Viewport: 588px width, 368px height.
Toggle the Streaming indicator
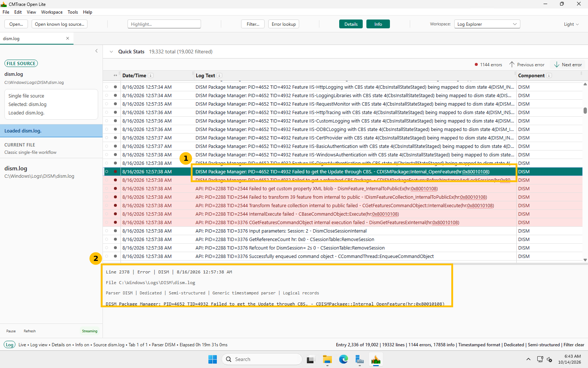pos(90,331)
